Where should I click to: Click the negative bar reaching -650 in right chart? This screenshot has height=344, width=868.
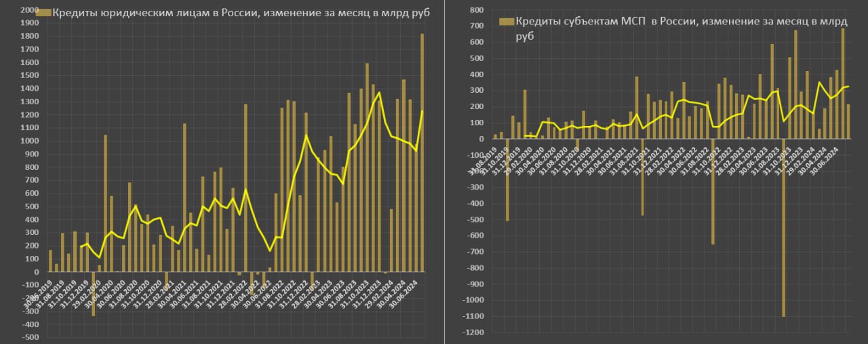pos(713,191)
